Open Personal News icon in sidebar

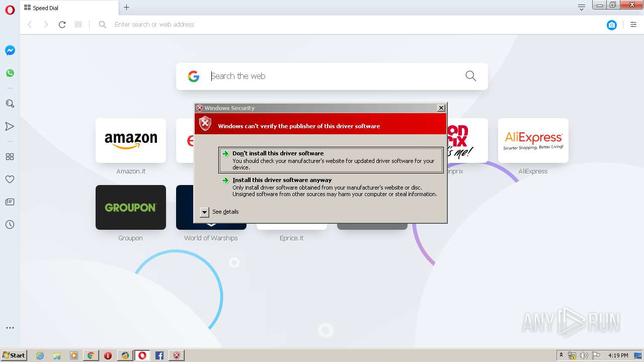[10, 202]
